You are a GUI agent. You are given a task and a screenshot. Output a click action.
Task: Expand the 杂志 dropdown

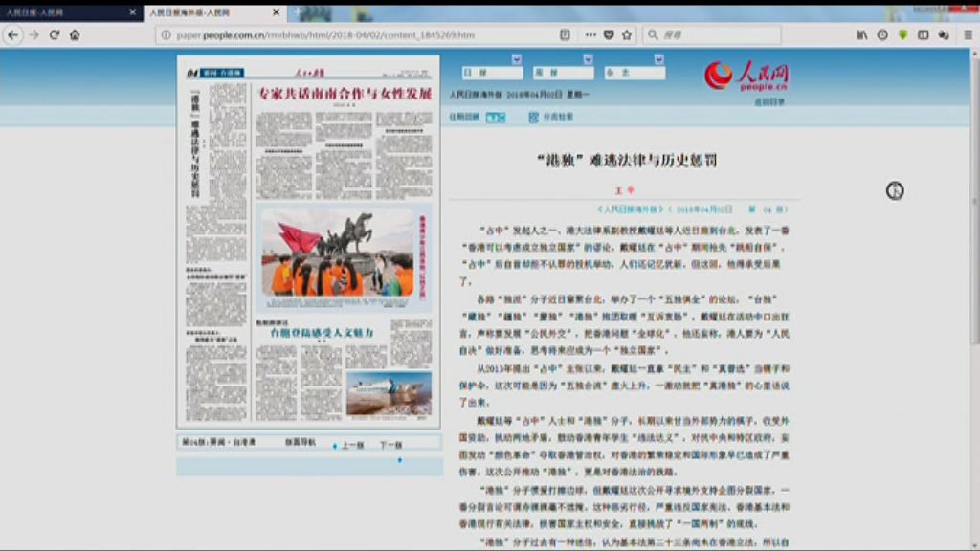[658, 60]
